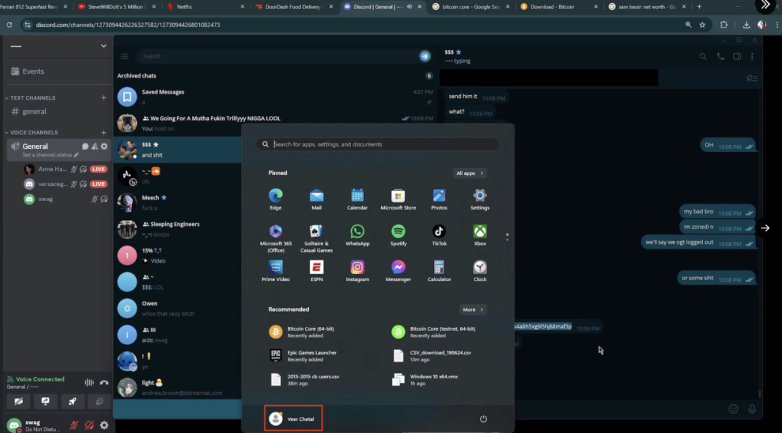Click the Start menu search field
This screenshot has width=782, height=433.
[380, 144]
